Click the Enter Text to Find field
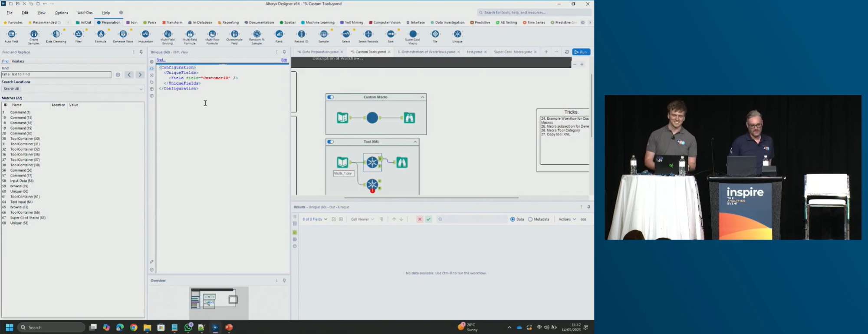 (56, 74)
